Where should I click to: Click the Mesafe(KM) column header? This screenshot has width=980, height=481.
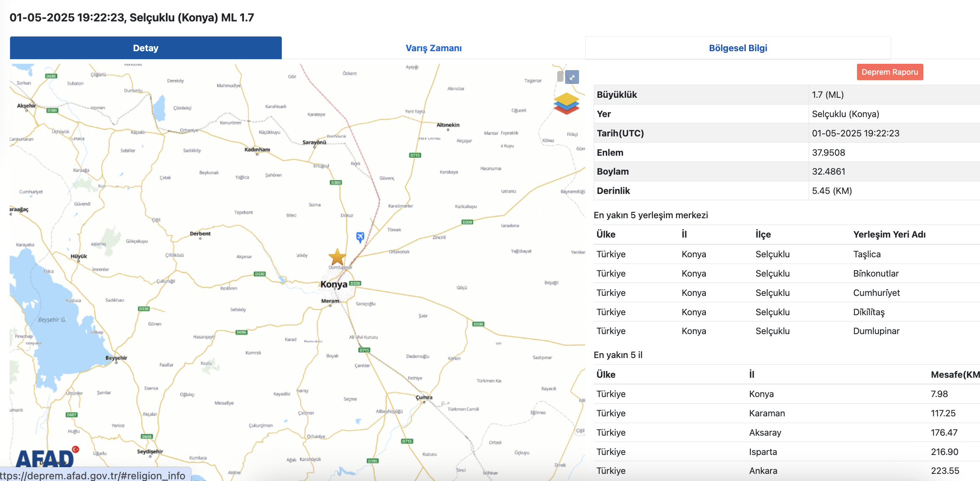pyautogui.click(x=955, y=374)
